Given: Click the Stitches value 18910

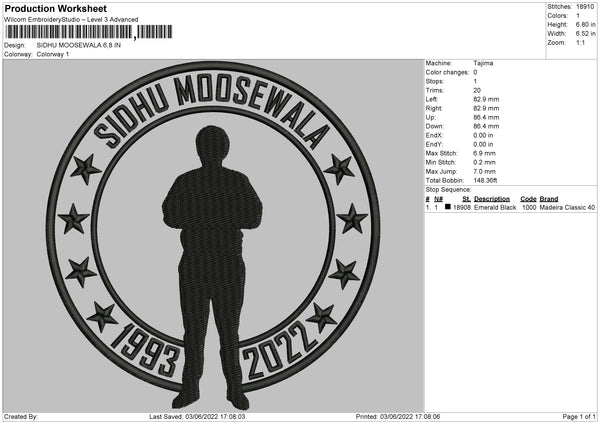Looking at the screenshot, I should pyautogui.click(x=585, y=7).
